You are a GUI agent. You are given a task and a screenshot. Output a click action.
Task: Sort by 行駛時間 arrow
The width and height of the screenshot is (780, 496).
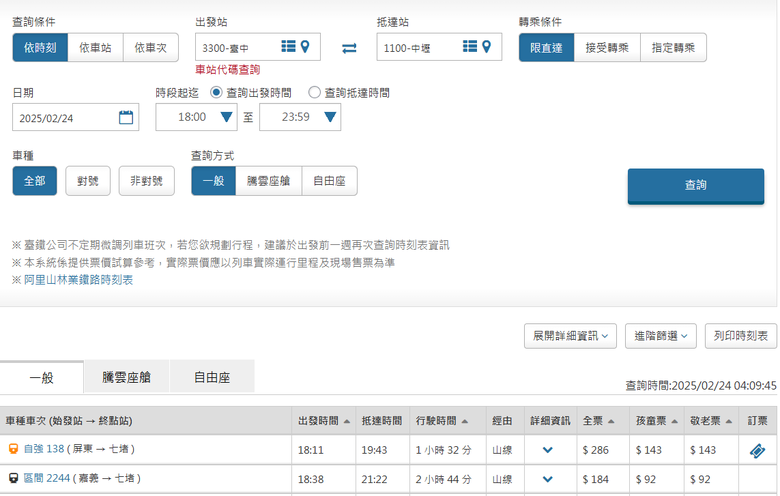465,421
